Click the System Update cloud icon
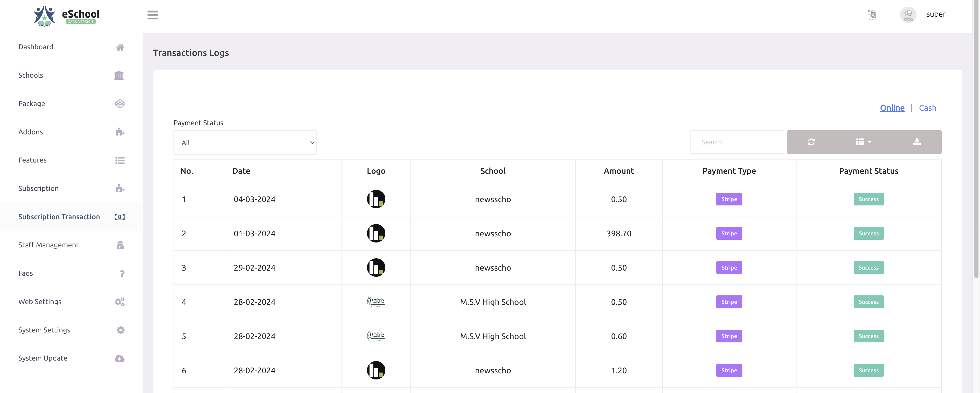This screenshot has height=393, width=980. tap(119, 358)
